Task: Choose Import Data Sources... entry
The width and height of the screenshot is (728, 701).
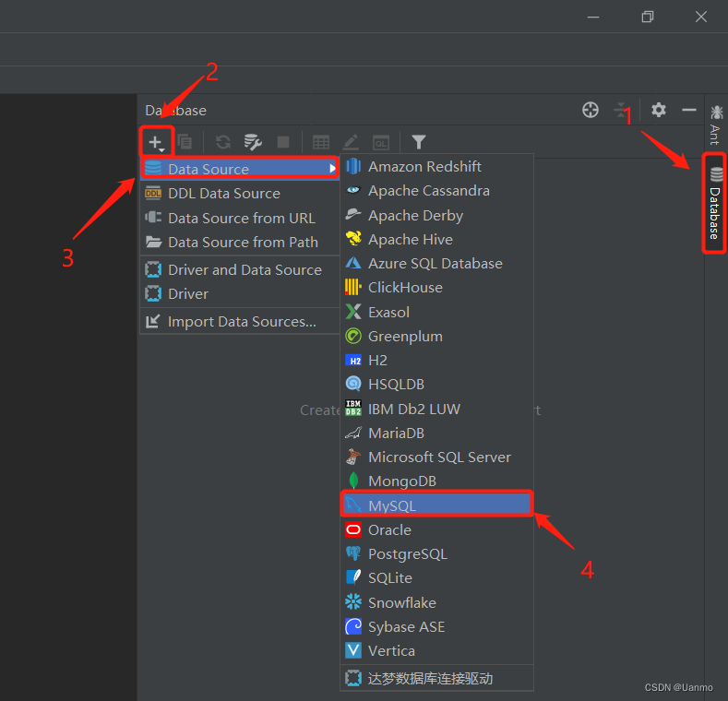Action: click(240, 321)
